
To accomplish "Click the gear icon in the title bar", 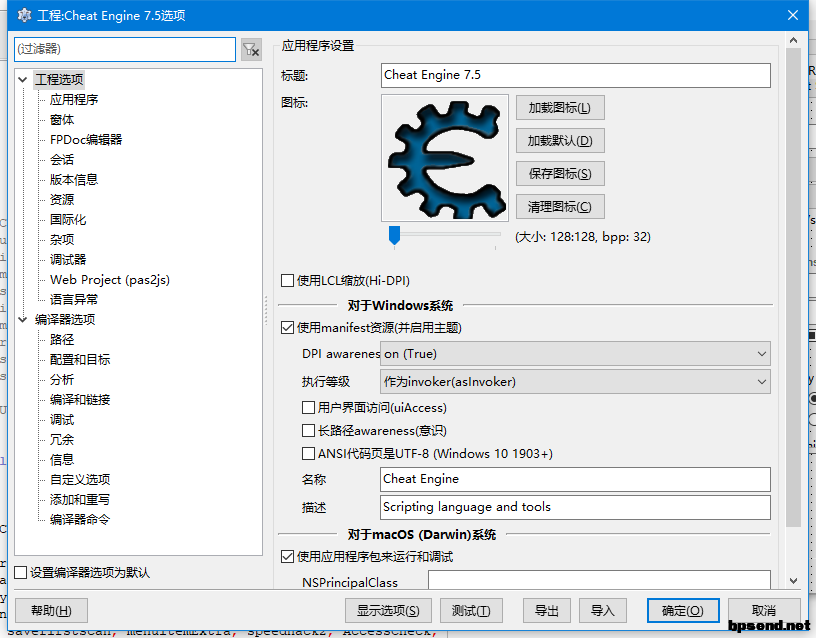I will pyautogui.click(x=24, y=16).
